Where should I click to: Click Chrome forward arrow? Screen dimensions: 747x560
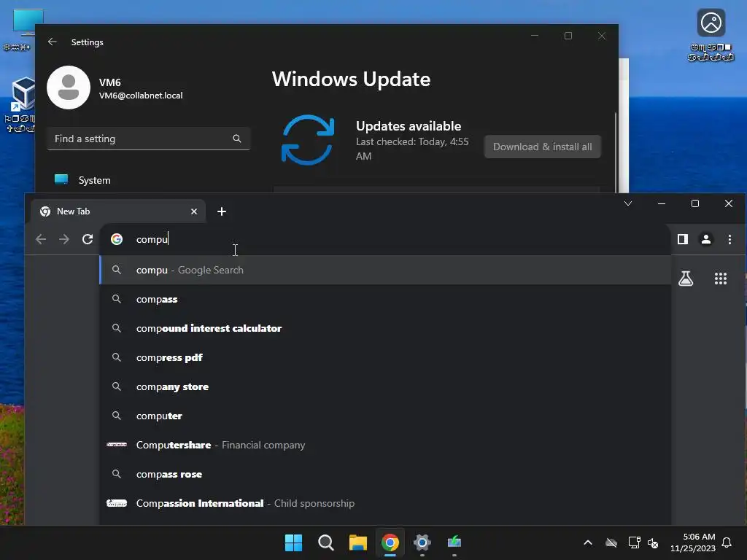click(x=64, y=239)
